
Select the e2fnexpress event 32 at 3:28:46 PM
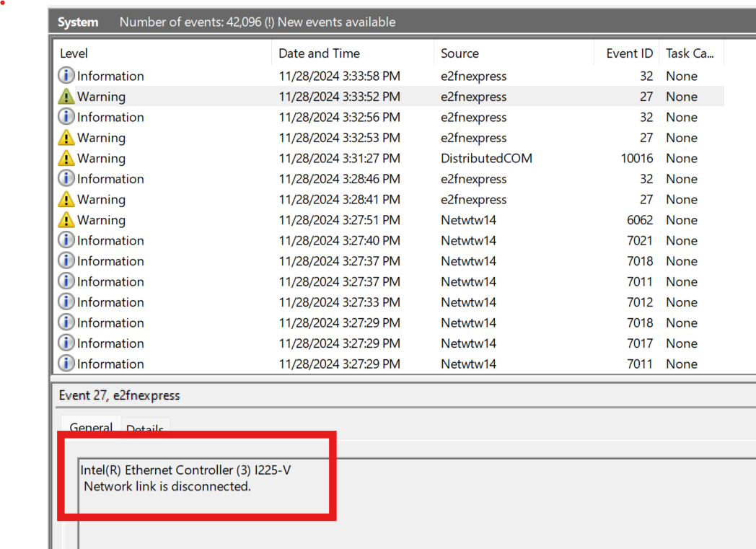coord(289,178)
